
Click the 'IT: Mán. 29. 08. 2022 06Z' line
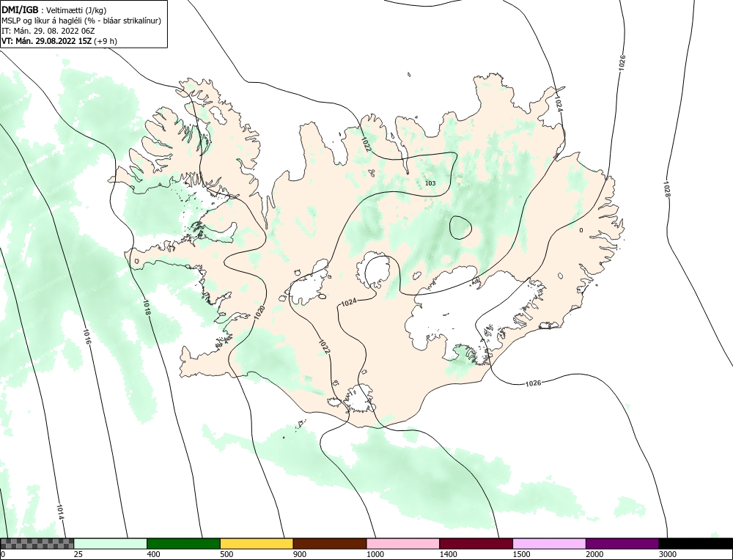pos(48,31)
